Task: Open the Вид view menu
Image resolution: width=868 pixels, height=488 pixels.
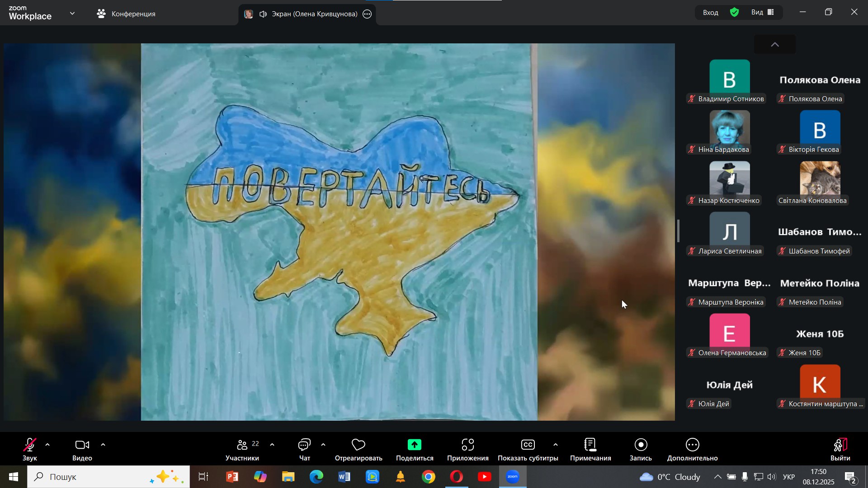Action: coord(763,13)
